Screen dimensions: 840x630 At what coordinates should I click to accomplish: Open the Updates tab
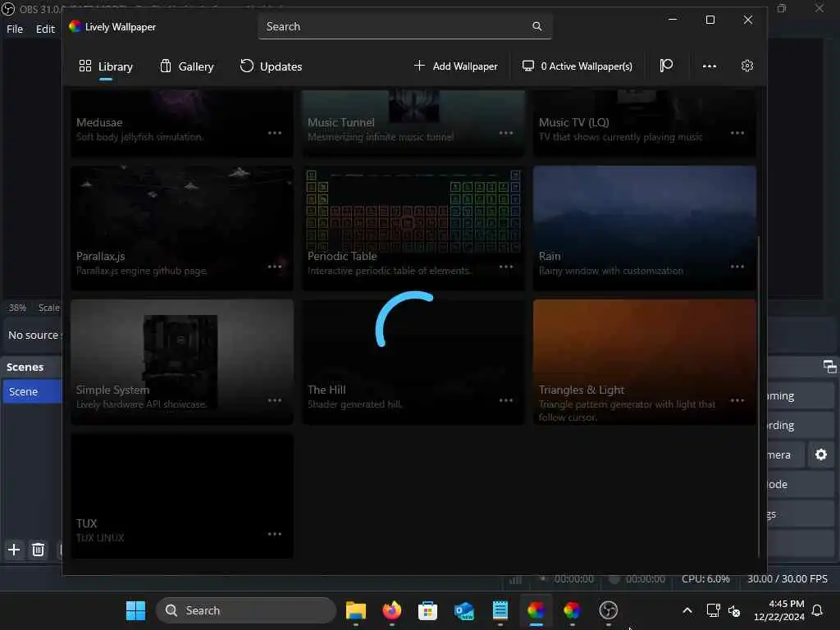coord(271,66)
